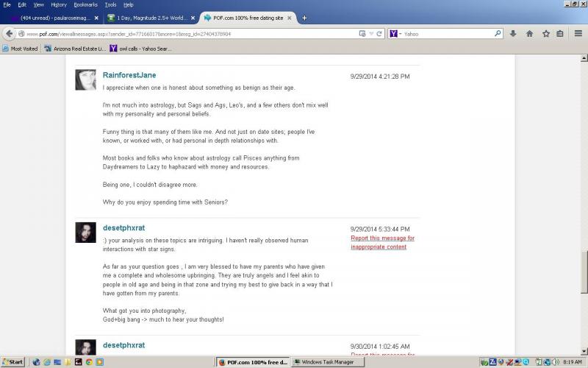Screen dimensions: 588x368
Task: Open the Bookmarks menu
Action: tap(85, 4)
